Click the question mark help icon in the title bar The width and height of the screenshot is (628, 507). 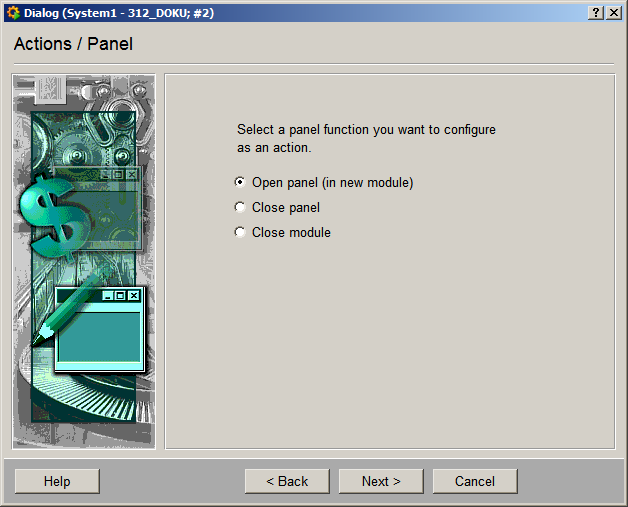point(596,13)
